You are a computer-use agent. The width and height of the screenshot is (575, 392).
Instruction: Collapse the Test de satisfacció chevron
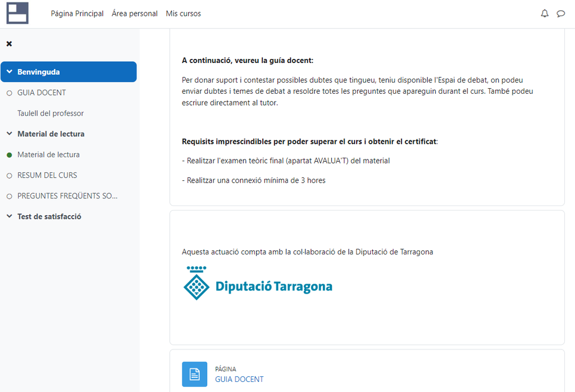coord(10,216)
